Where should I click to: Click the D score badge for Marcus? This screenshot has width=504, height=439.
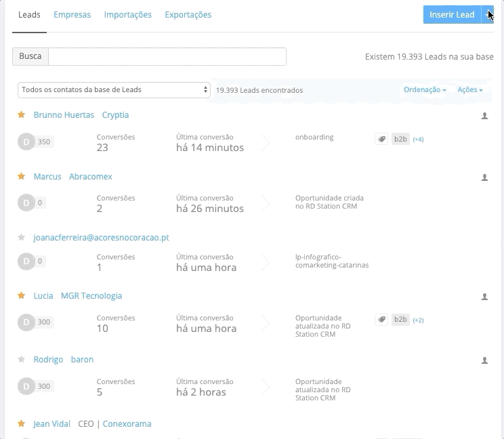(x=26, y=203)
